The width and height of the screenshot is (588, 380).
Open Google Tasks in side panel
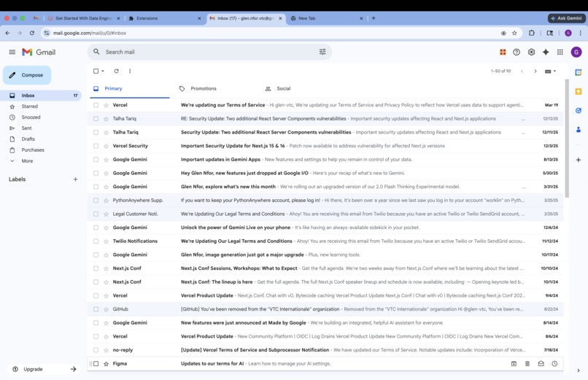pyautogui.click(x=579, y=111)
